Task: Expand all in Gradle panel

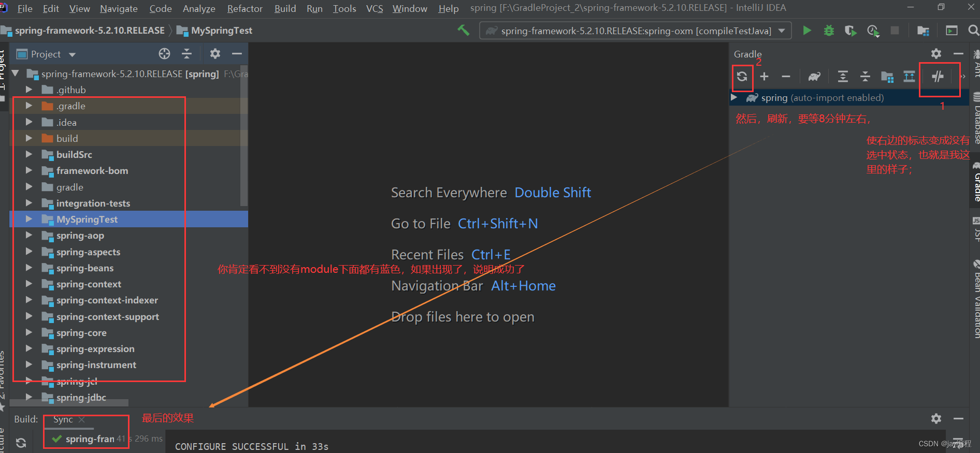Action: click(843, 77)
